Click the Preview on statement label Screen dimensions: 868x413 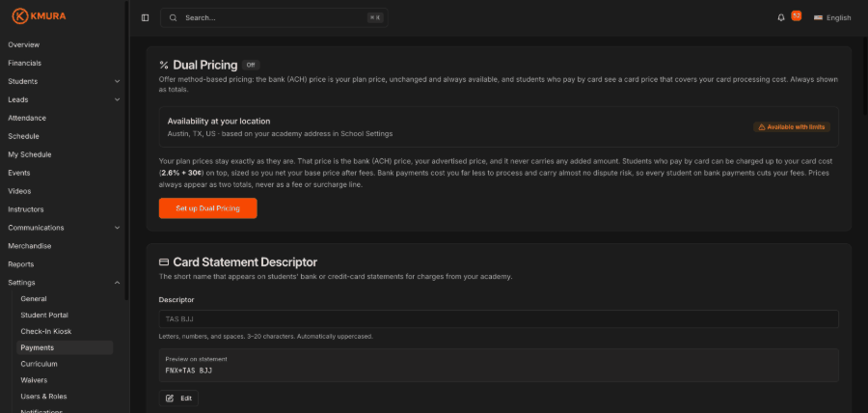(196, 359)
